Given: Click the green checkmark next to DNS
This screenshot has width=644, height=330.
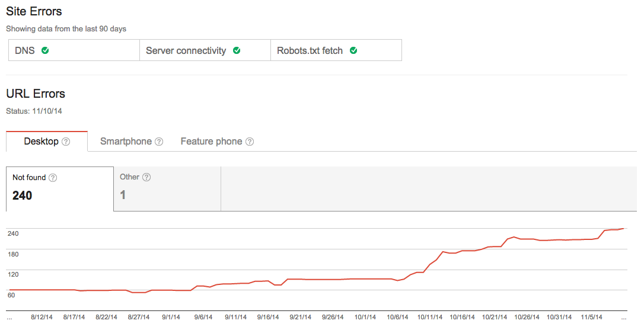Looking at the screenshot, I should pos(45,50).
